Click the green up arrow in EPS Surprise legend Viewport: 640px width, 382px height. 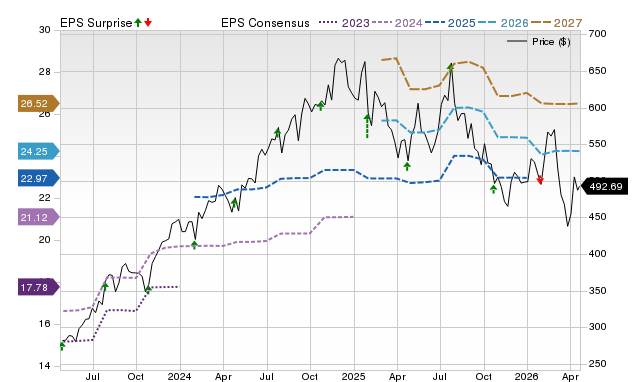[138, 22]
